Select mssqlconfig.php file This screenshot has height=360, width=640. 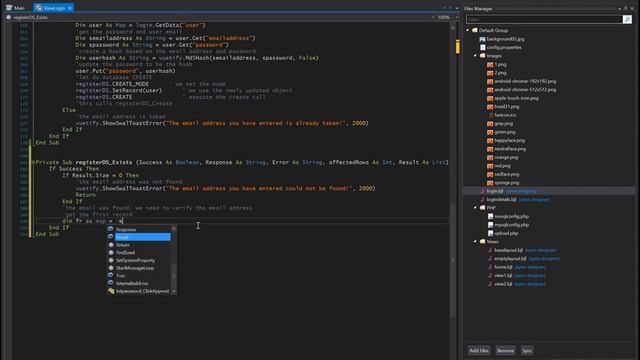coord(511,216)
